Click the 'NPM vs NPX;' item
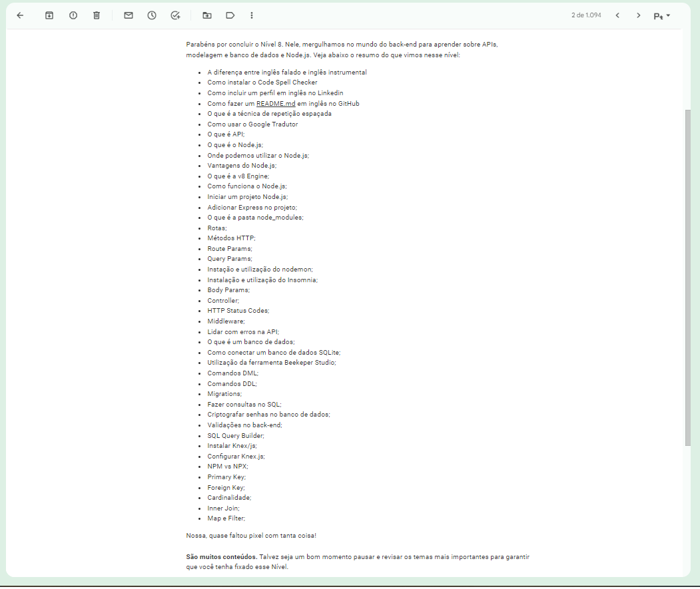 click(x=227, y=467)
